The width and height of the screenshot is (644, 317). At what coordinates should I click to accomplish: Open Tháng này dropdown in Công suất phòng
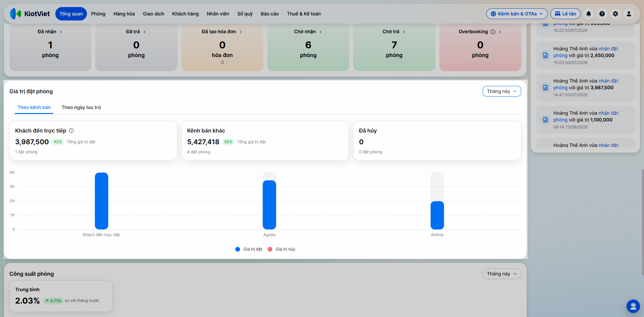point(502,274)
